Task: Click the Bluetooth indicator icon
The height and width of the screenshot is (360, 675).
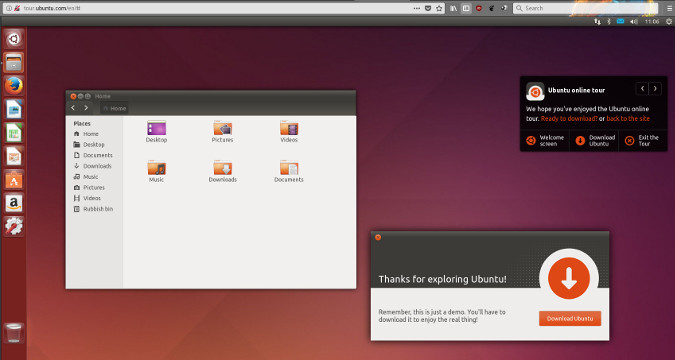Action: click(609, 22)
